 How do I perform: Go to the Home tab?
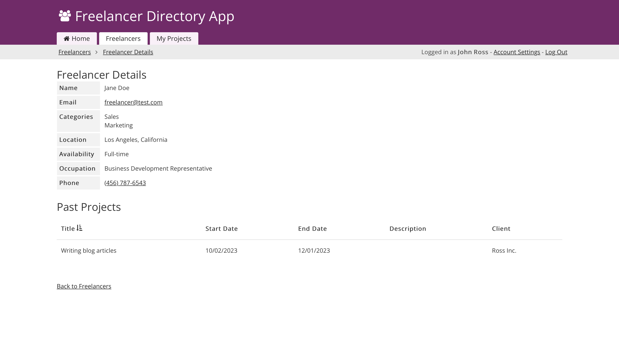coord(77,38)
